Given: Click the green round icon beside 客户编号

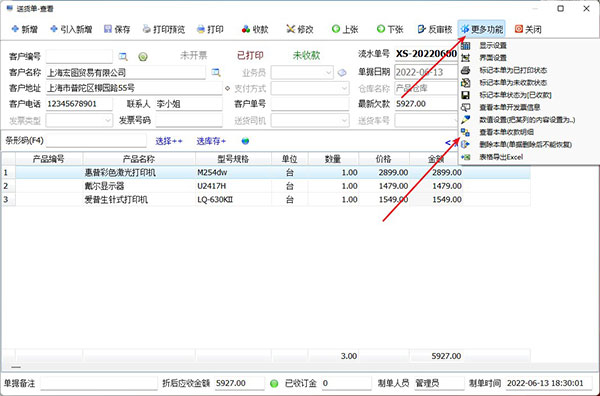Looking at the screenshot, I should [x=143, y=57].
